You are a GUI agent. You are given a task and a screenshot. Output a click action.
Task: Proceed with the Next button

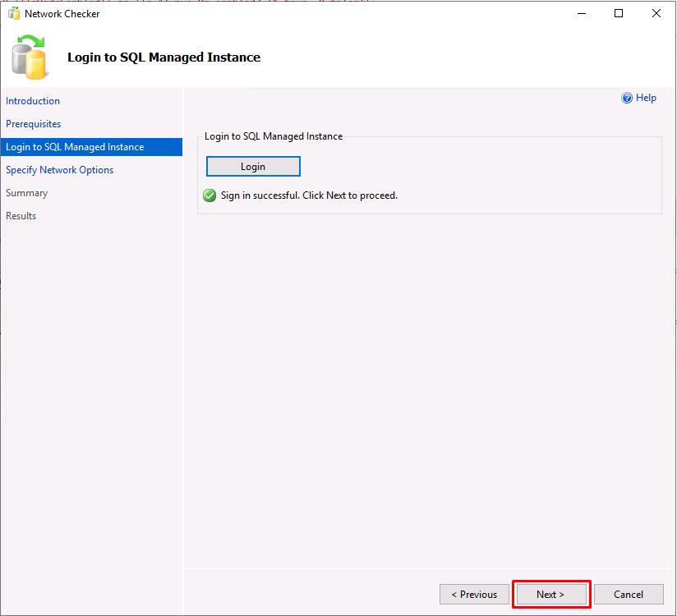tap(551, 595)
